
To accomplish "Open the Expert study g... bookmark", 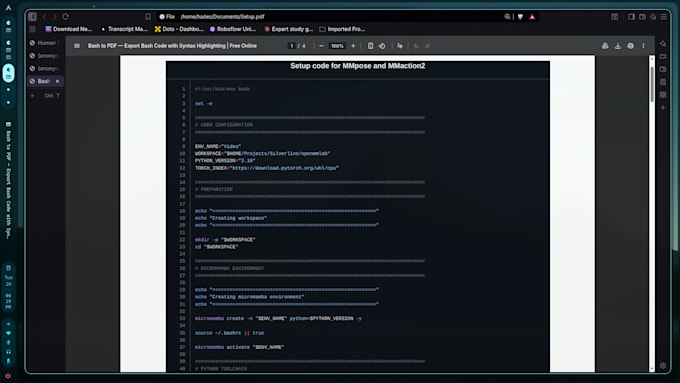I will [x=289, y=29].
